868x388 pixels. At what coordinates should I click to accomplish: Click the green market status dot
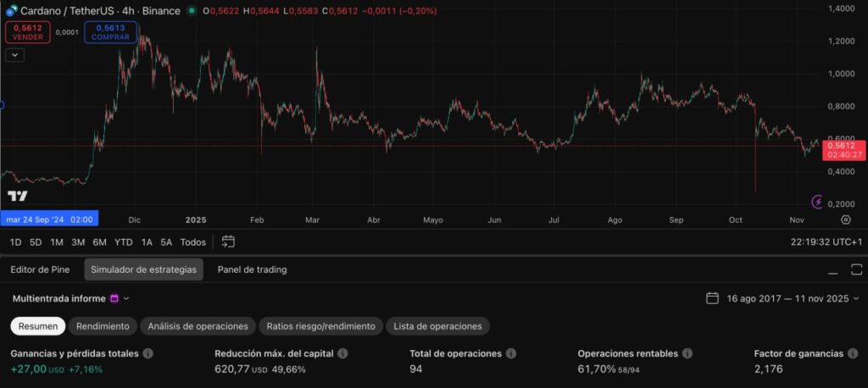pos(192,10)
